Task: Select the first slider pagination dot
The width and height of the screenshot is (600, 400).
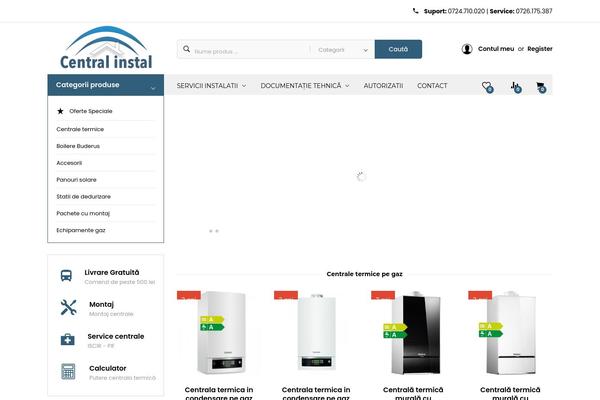Action: click(210, 231)
